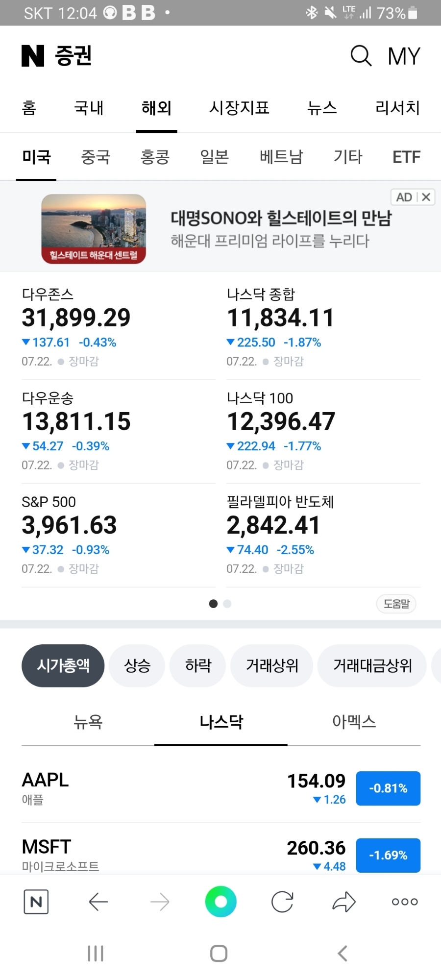Tap the muted sound status icon
441x980 pixels.
tap(331, 13)
